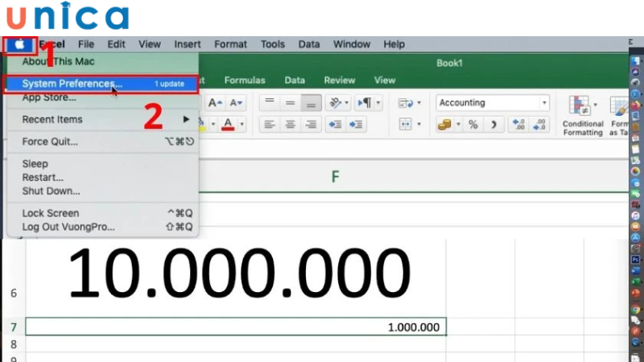Open the Edit menu
644x362 pixels.
coord(116,44)
